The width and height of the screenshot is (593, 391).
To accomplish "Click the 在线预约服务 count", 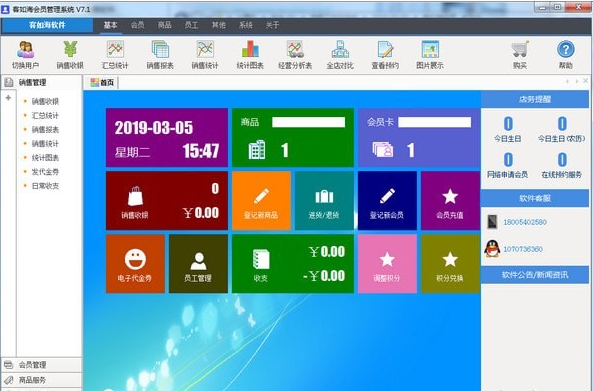I will click(562, 160).
